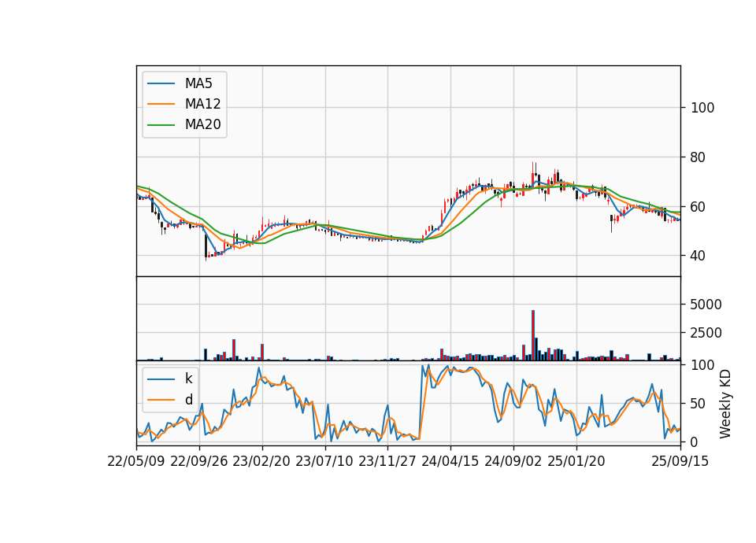Click the KD axis value 0
756x543 pixels.
[x=695, y=441]
